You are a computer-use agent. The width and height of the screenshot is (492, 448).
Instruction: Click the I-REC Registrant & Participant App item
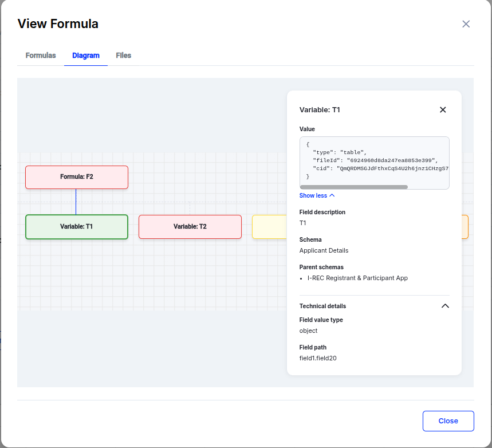[x=357, y=278]
